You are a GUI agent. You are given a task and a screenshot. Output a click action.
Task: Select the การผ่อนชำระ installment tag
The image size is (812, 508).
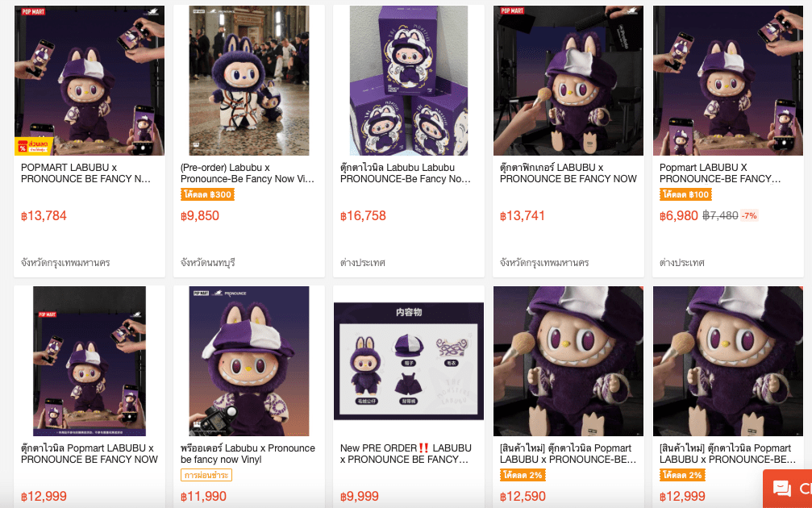tap(206, 476)
